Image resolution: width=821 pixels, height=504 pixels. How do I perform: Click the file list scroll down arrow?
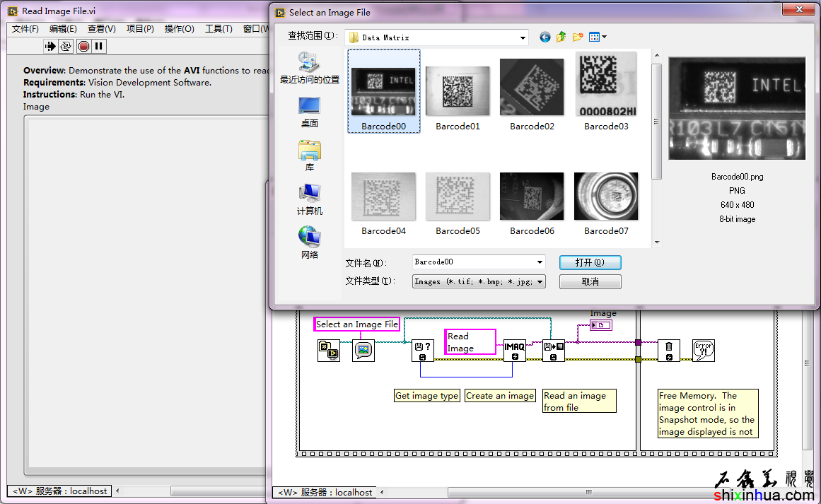[x=657, y=242]
